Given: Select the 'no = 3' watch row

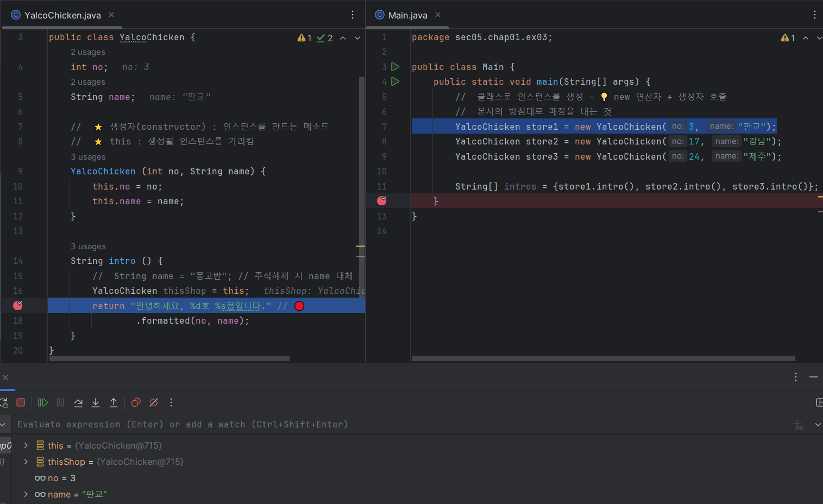Looking at the screenshot, I should point(416,478).
